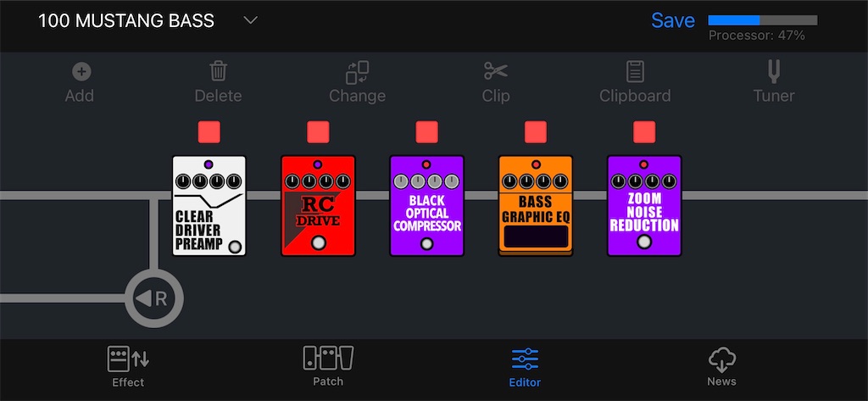Select the Bass Graphic EQ pedal
Screen dimensions: 868x401
(536, 205)
